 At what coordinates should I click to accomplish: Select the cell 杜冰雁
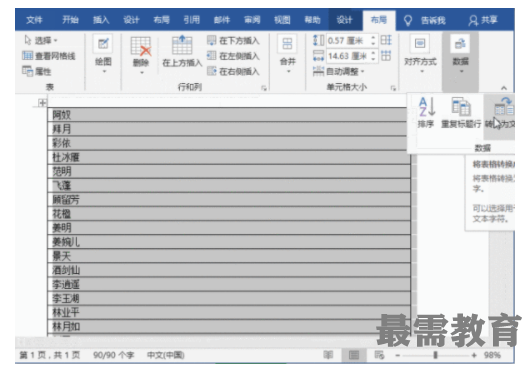tap(229, 157)
